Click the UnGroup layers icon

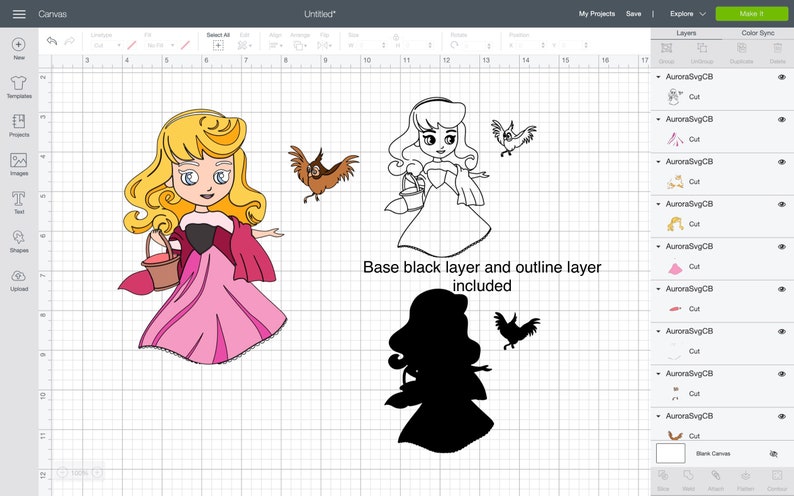point(702,48)
